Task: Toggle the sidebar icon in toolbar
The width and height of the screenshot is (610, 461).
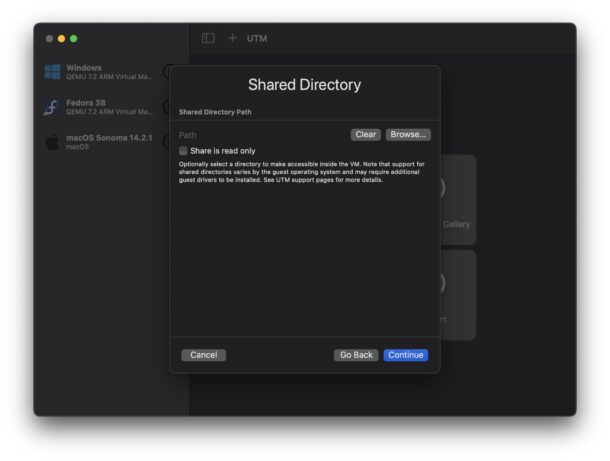Action: pyautogui.click(x=208, y=38)
